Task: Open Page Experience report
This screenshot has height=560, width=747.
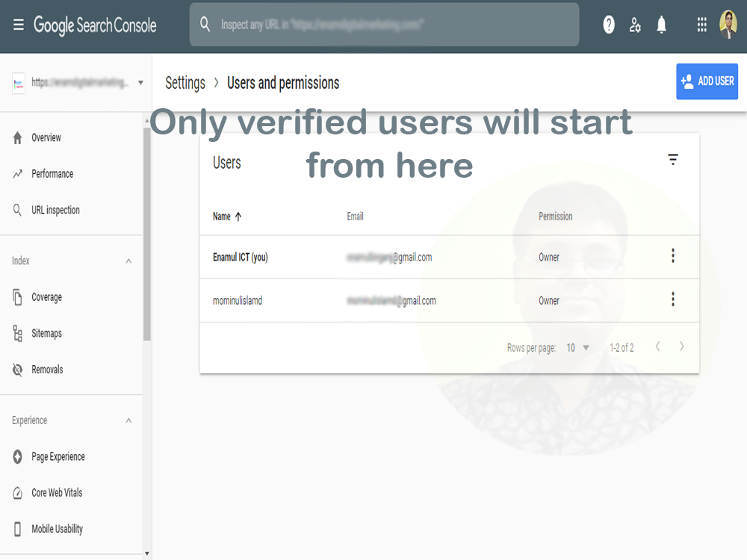Action: [58, 457]
